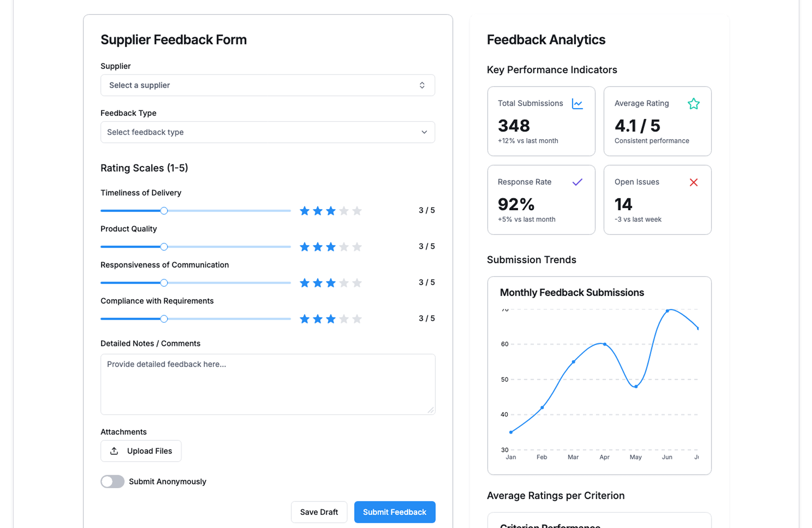
Task: Expand the Feedback Type dropdown
Action: click(x=267, y=132)
